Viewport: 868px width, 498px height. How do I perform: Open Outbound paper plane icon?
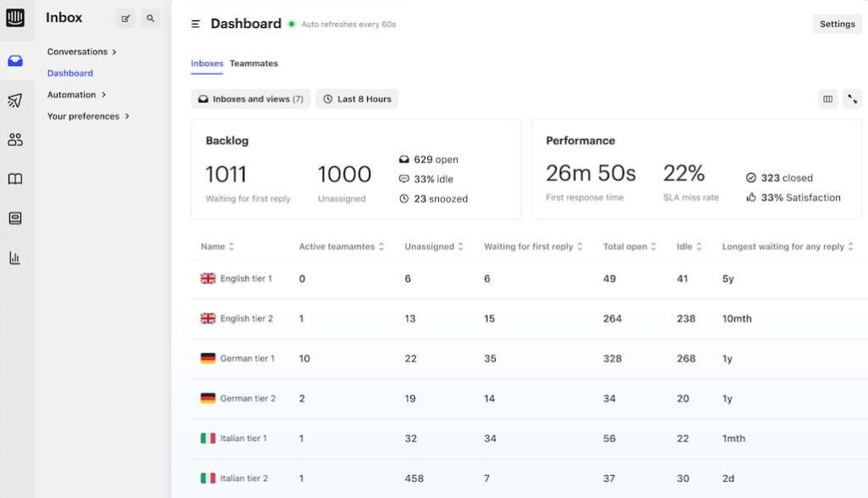tap(15, 101)
